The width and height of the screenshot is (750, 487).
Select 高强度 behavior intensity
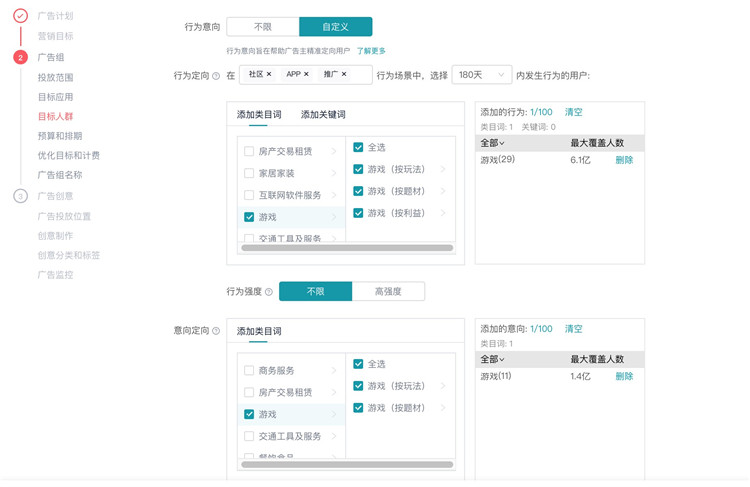coord(388,291)
